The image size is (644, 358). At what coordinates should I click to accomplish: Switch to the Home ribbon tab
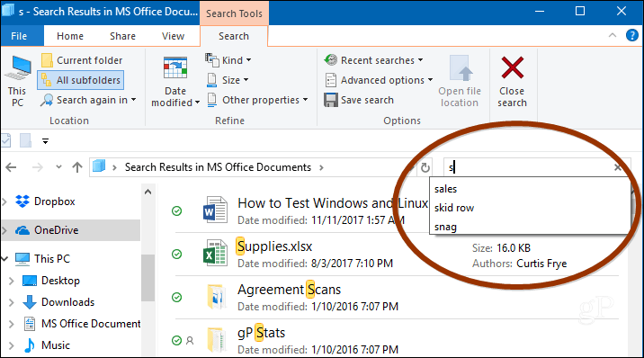[x=70, y=36]
